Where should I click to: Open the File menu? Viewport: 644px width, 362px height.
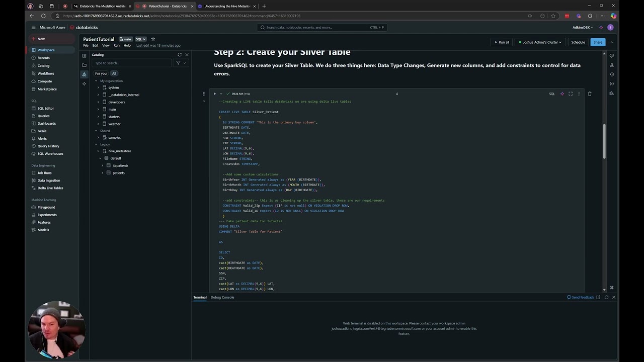[86, 45]
